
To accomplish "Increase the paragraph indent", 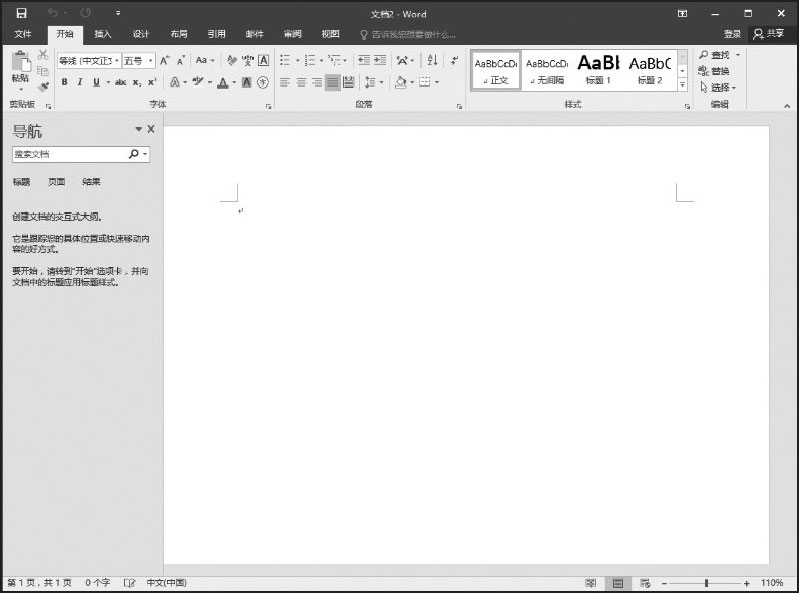I will click(382, 61).
